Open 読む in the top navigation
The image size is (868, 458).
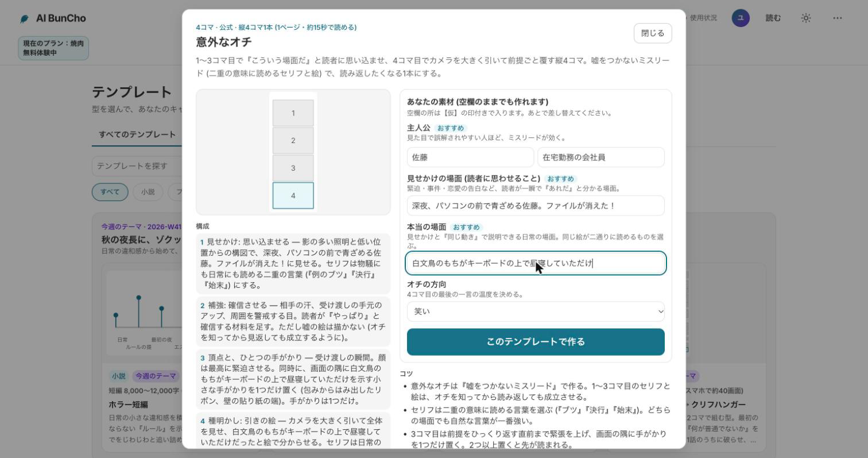click(773, 18)
